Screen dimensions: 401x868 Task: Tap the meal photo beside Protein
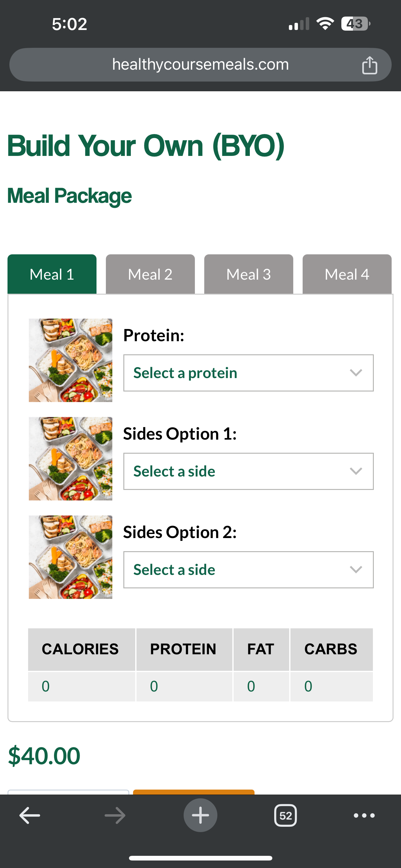pos(70,360)
